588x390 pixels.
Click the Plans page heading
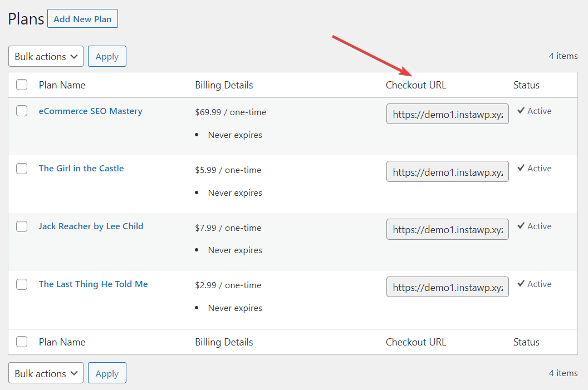tap(26, 19)
